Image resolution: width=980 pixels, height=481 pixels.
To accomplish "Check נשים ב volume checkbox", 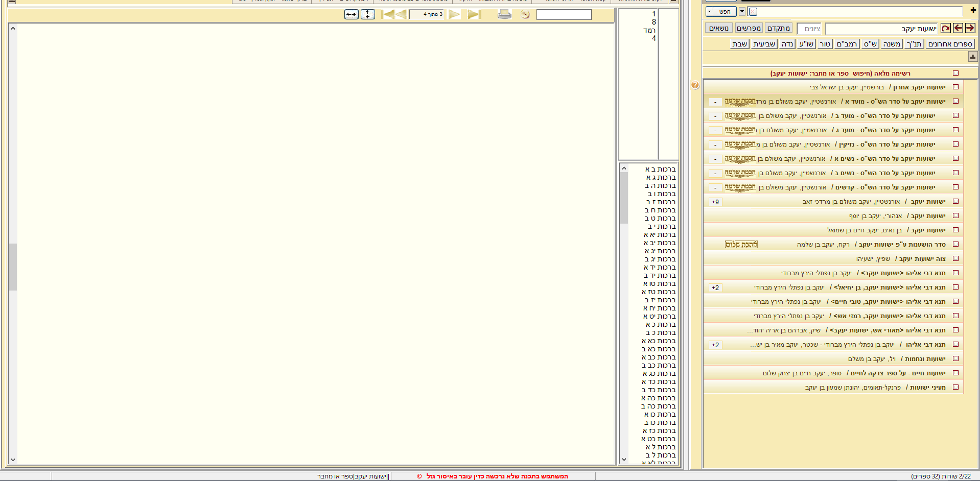I will pos(955,173).
